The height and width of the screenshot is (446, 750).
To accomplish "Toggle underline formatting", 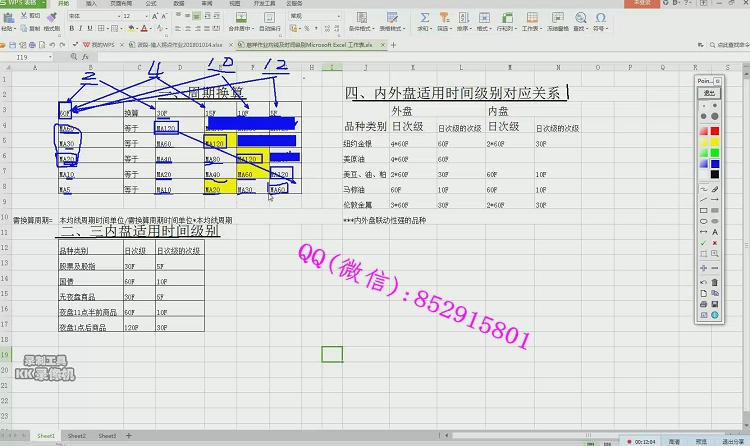I will click(91, 29).
